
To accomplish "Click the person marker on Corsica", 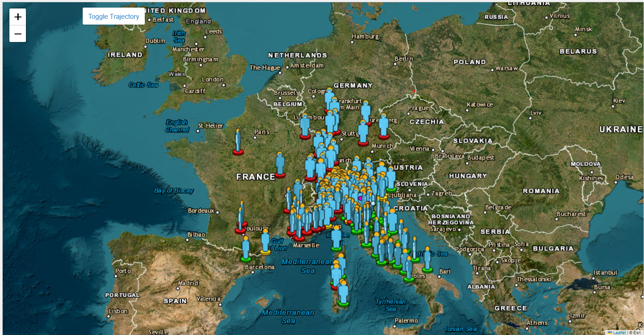I will pos(341,261).
